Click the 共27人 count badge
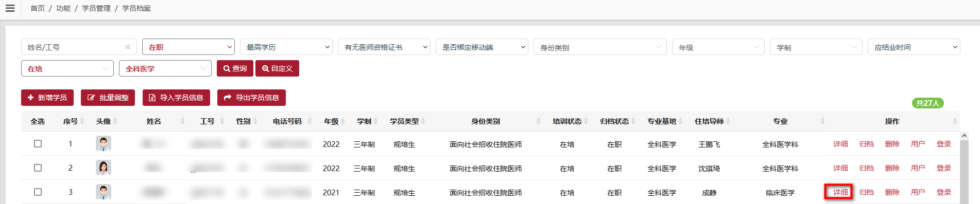The height and width of the screenshot is (204, 980). click(x=927, y=103)
